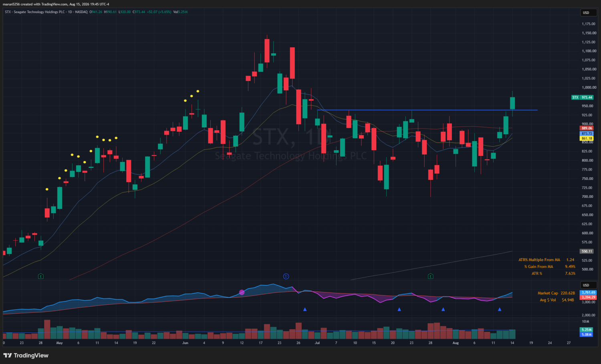Click the STX symbol tag on the price scale
This screenshot has width=601, height=364.
point(575,97)
